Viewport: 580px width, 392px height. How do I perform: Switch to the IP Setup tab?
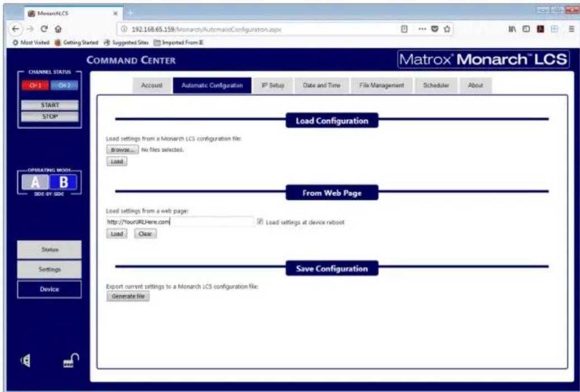273,86
